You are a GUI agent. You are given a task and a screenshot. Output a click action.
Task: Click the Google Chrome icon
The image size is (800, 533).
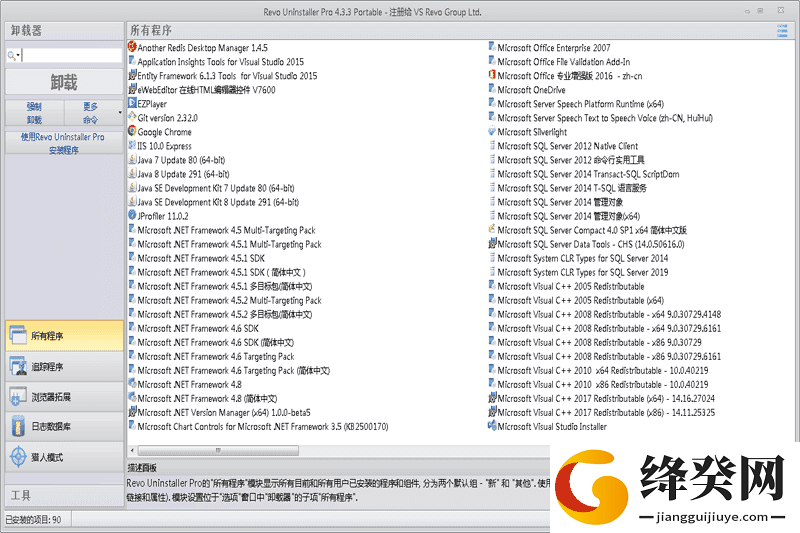click(132, 131)
